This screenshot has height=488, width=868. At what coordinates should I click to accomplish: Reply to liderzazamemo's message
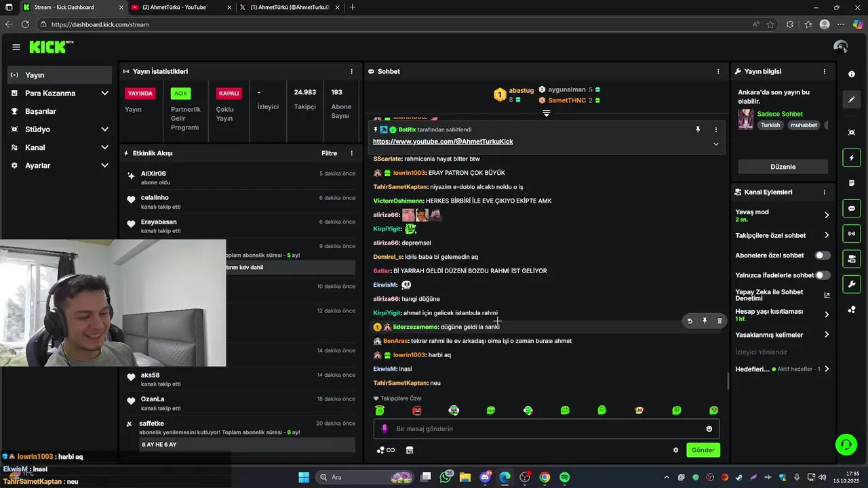[690, 321]
